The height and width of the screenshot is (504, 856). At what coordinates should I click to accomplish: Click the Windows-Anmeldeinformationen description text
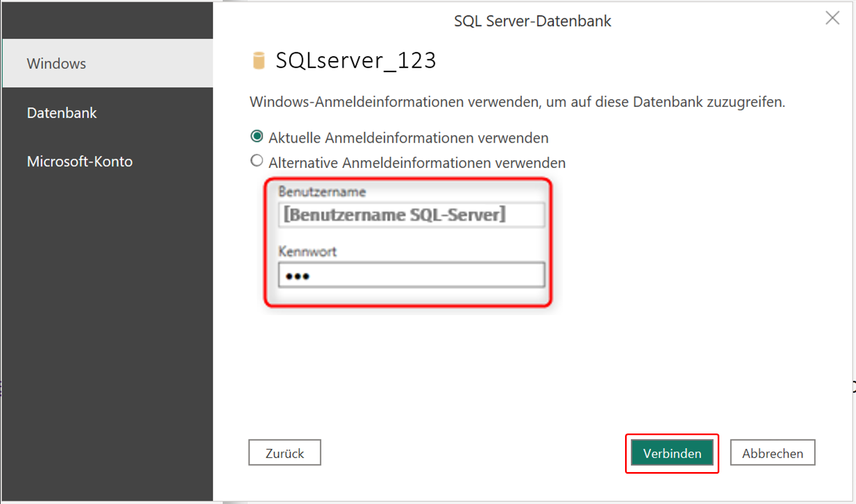point(517,102)
